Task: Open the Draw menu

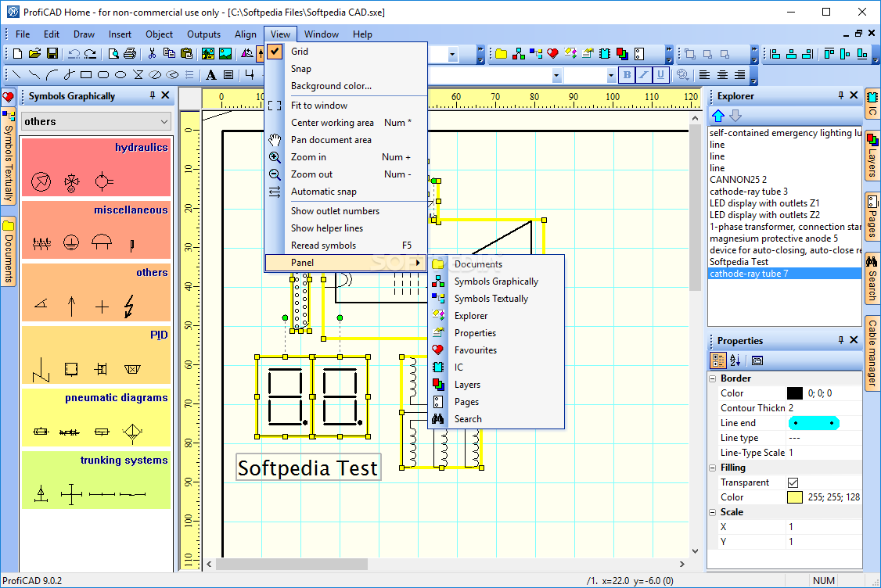Action: click(84, 34)
